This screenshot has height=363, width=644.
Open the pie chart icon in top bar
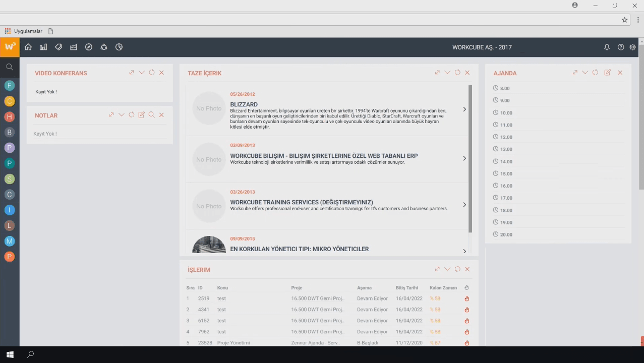pyautogui.click(x=119, y=47)
